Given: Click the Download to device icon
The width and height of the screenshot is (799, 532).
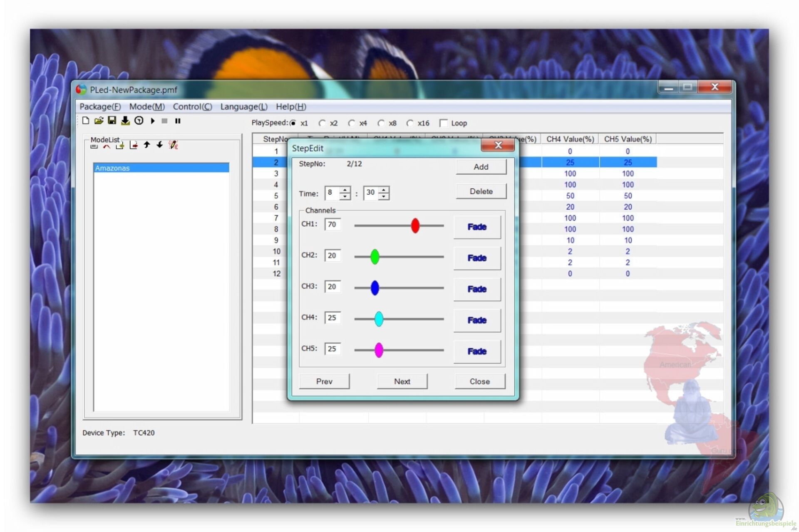Looking at the screenshot, I should [125, 121].
